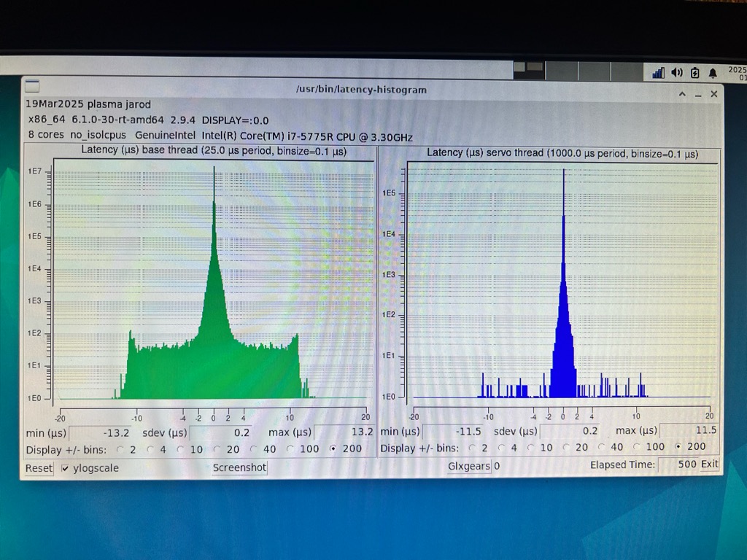The height and width of the screenshot is (560, 747).
Task: Click the latency-histogram window menu icon
Action: pos(32,86)
